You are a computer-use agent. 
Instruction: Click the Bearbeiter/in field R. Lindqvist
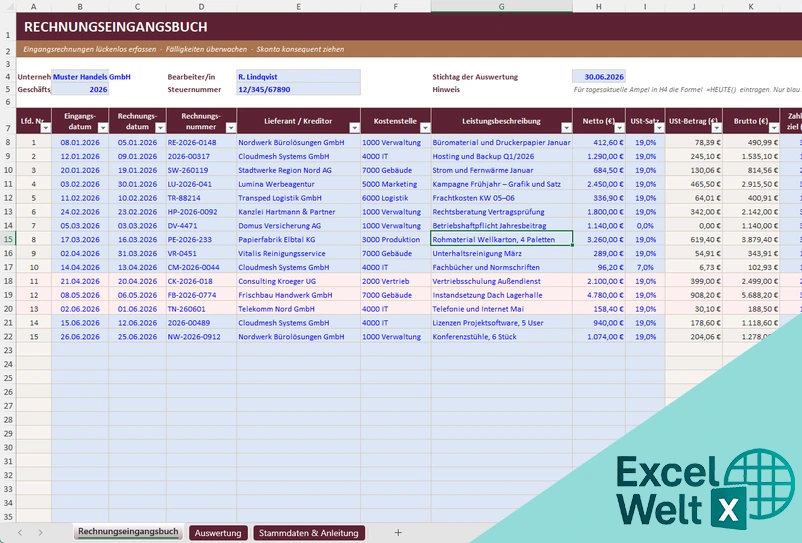(x=298, y=77)
